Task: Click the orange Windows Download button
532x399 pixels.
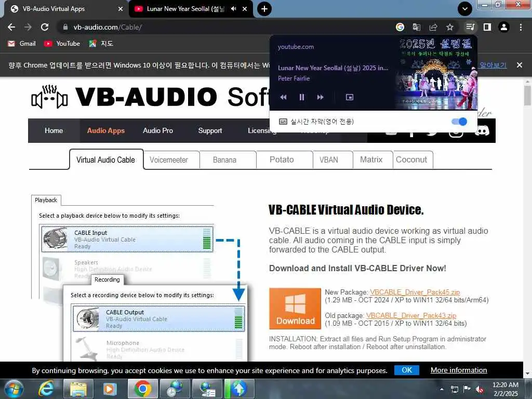Action: pos(295,309)
